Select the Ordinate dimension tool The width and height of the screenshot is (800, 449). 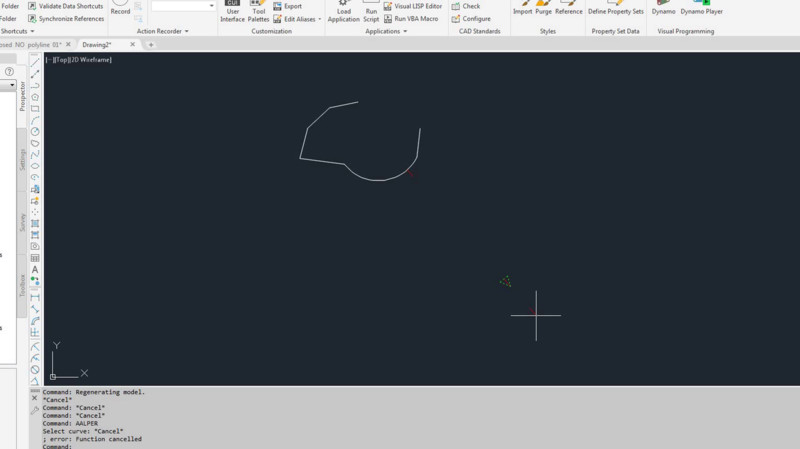(35, 333)
